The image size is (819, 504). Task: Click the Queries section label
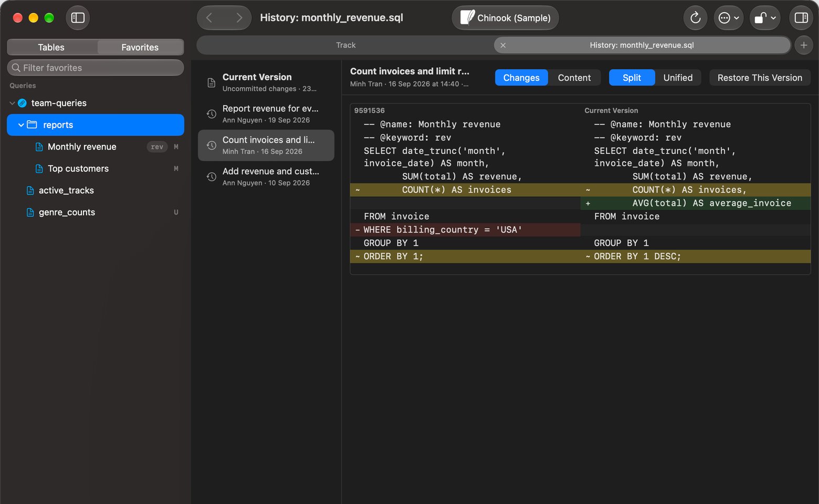tap(23, 86)
